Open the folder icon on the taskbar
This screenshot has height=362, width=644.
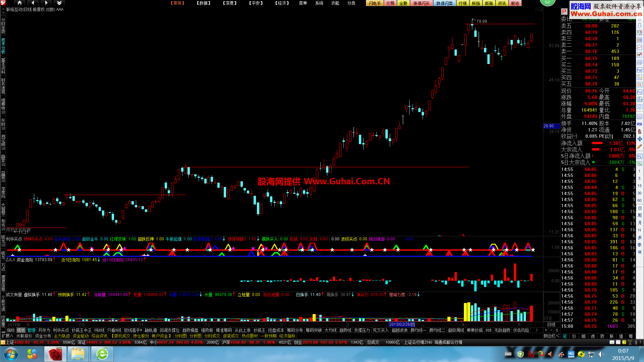(78, 354)
